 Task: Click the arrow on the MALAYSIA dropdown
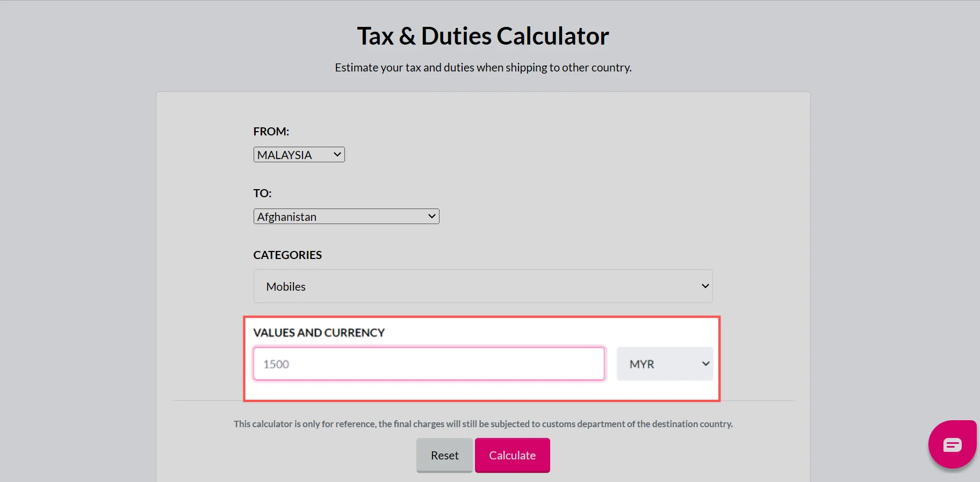337,154
